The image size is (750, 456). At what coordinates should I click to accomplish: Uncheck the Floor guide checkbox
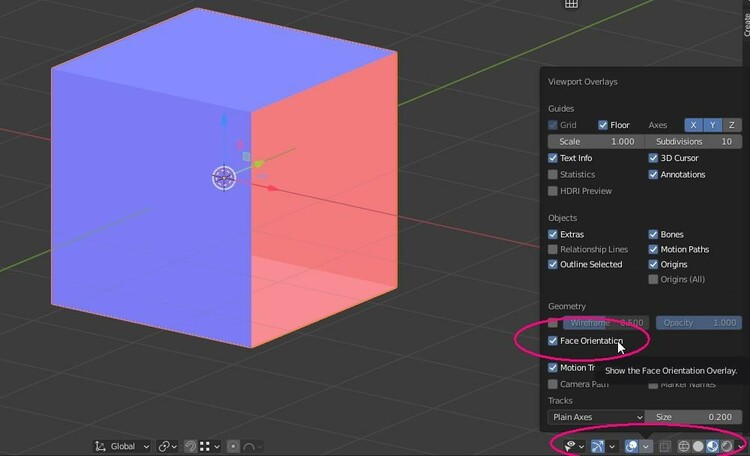pyautogui.click(x=603, y=125)
